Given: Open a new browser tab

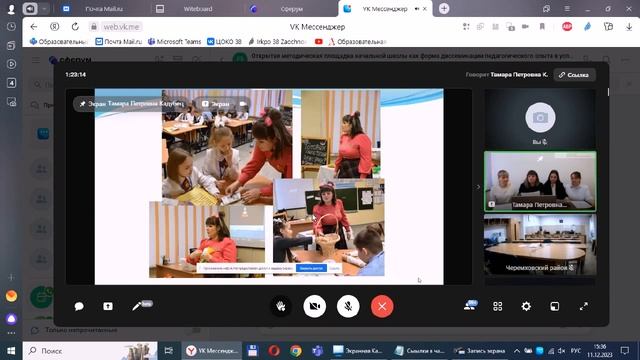Looking at the screenshot, I should (444, 9).
